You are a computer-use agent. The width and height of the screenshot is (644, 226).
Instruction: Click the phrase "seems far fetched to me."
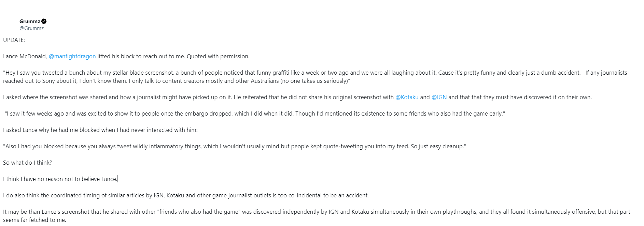click(x=34, y=220)
